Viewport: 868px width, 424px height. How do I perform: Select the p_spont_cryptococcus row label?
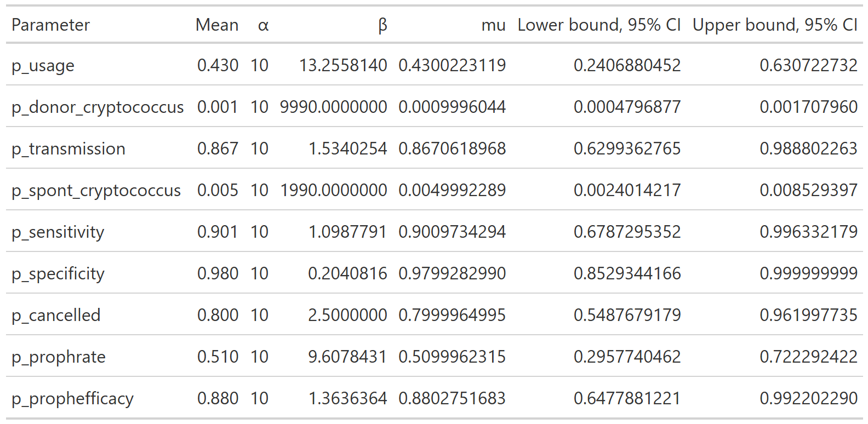point(96,191)
